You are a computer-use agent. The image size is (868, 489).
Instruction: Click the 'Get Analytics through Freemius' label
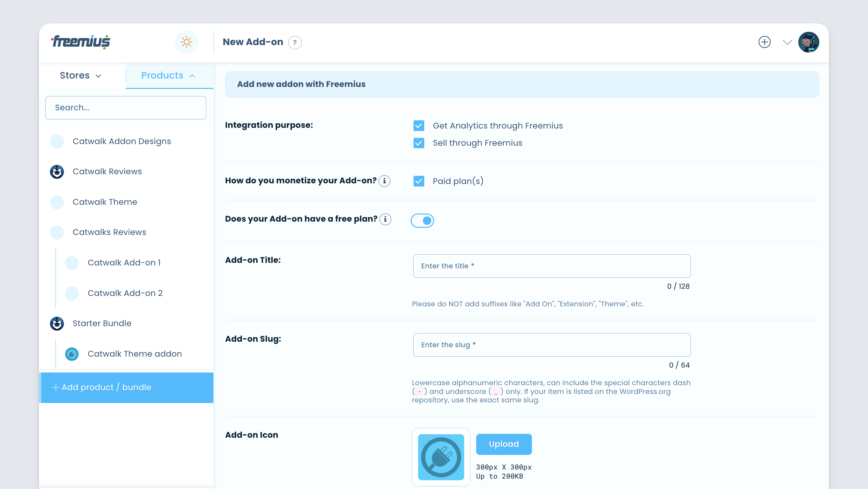click(x=498, y=126)
